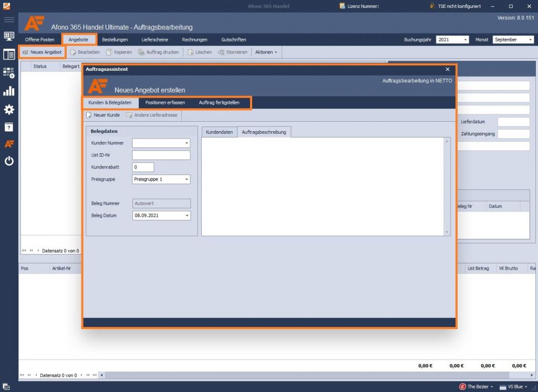538x392 pixels.
Task: Open the Positionen erfassen step tab
Action: 165,102
